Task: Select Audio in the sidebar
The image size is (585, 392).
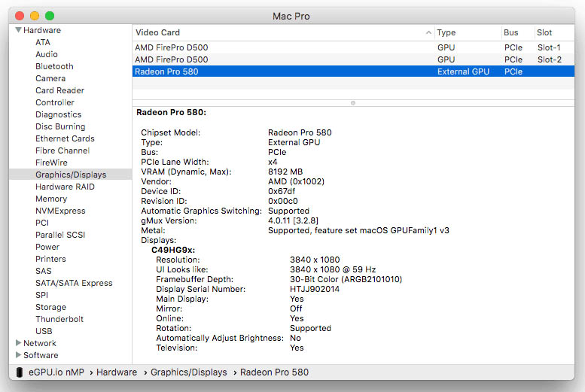Action: (x=47, y=54)
